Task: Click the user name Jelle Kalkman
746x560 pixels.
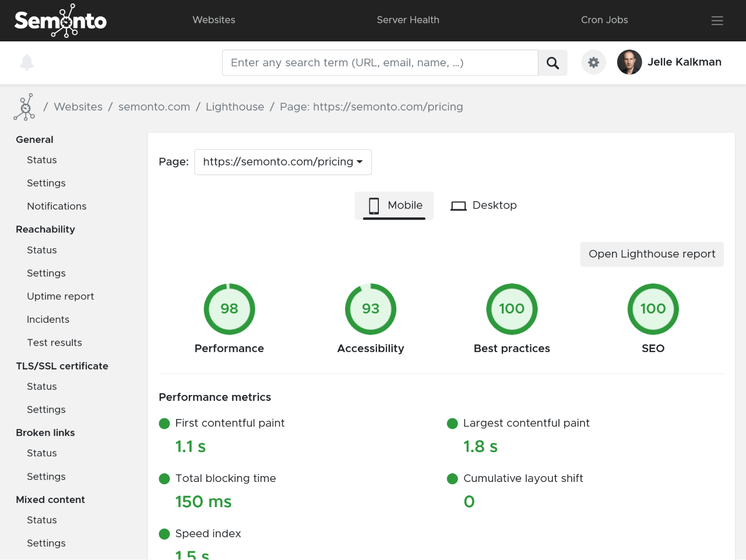Action: [x=684, y=62]
